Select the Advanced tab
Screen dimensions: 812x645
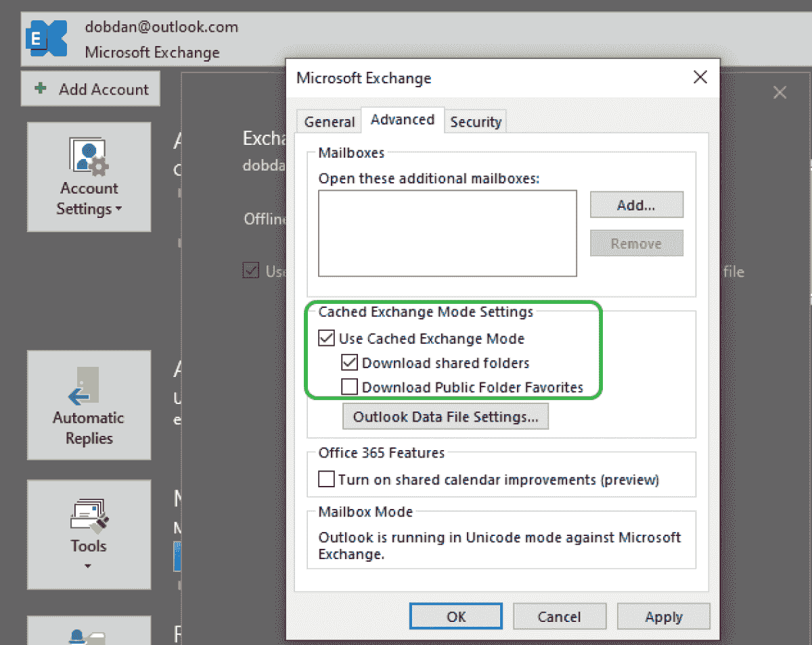tap(403, 120)
